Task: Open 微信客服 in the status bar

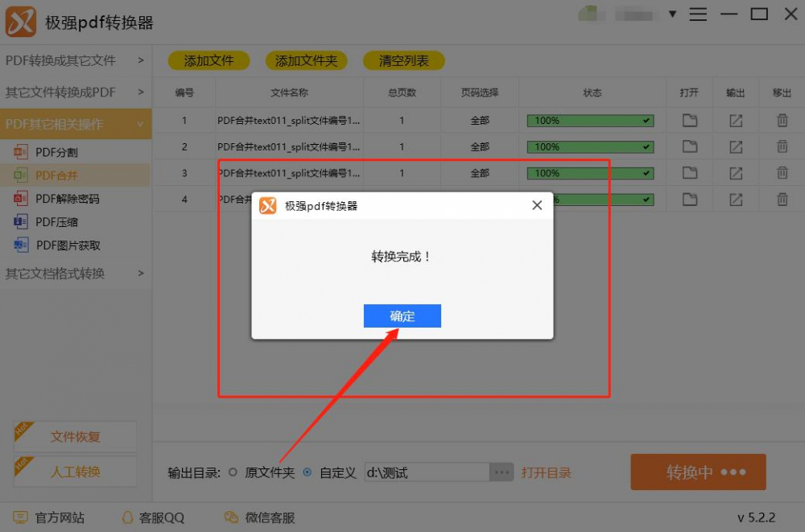Action: [x=260, y=518]
